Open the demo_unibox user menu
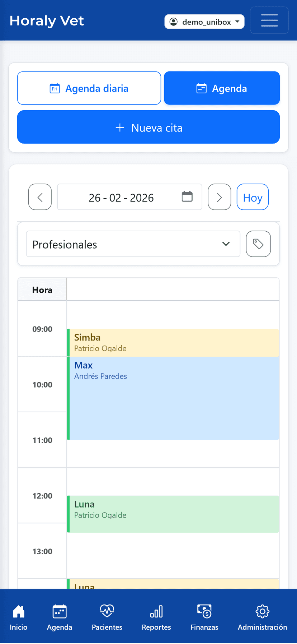This screenshot has width=297, height=644. click(204, 22)
